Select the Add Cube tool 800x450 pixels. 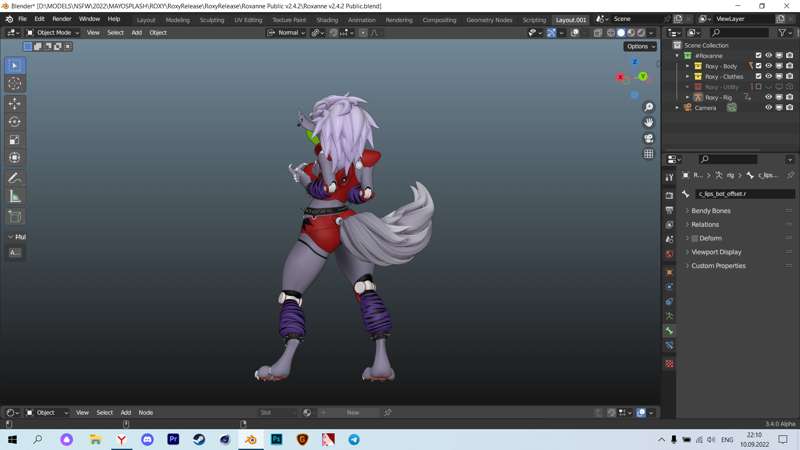(x=14, y=216)
